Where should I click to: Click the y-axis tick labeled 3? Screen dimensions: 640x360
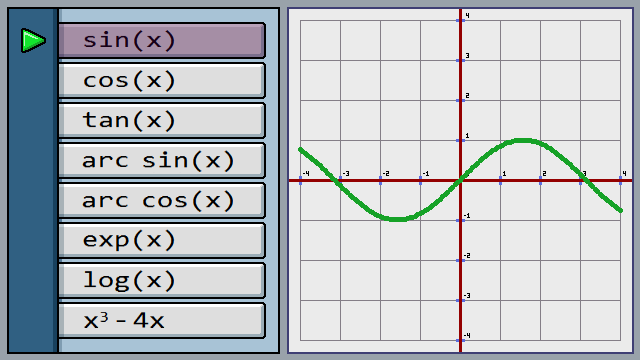(x=460, y=60)
